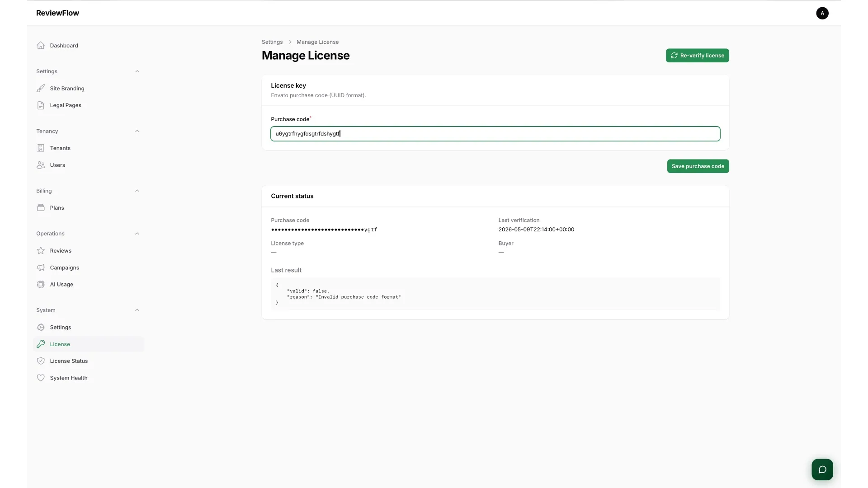Click the System Health heart icon
Image resolution: width=868 pixels, height=488 pixels.
(x=41, y=378)
